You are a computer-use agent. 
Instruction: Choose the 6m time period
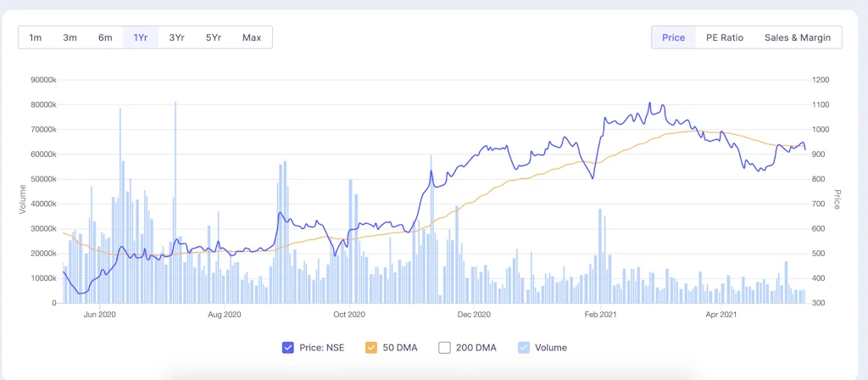point(105,37)
